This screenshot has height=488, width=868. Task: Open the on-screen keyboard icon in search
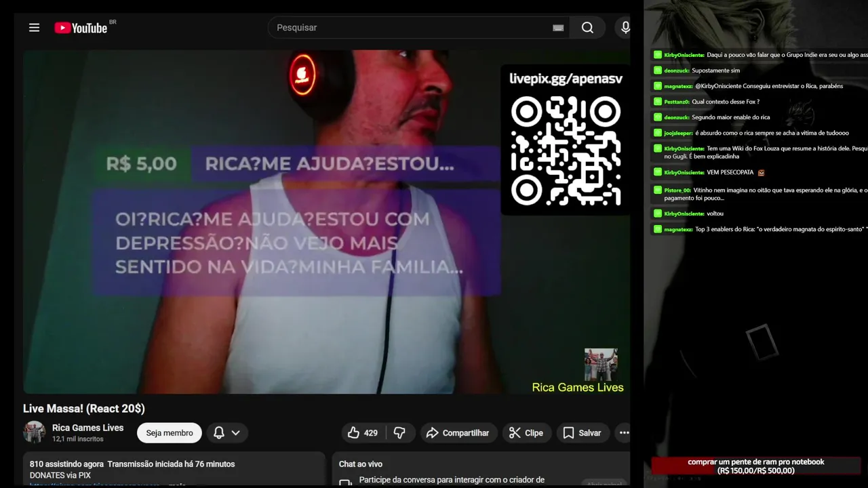pos(558,28)
